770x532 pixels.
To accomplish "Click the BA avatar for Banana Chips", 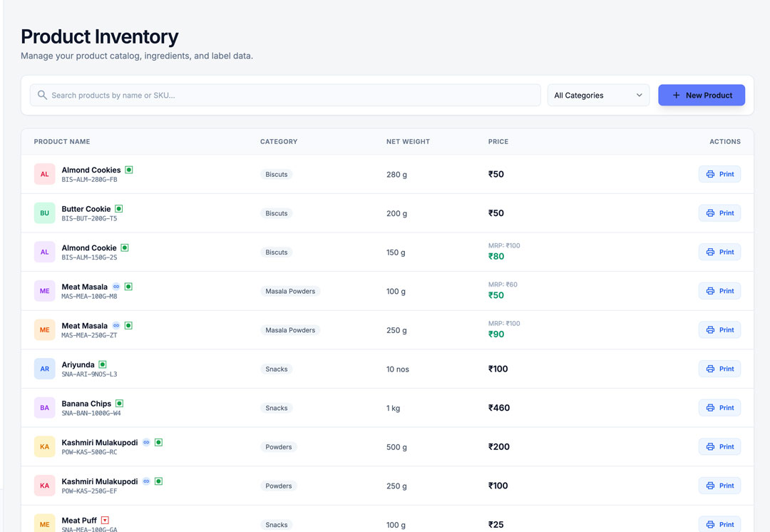I will click(44, 408).
